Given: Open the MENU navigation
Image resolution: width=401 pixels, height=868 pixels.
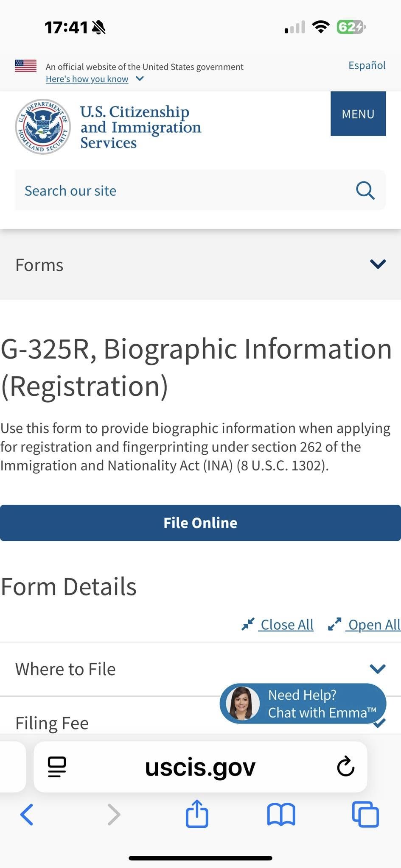Looking at the screenshot, I should 358,114.
